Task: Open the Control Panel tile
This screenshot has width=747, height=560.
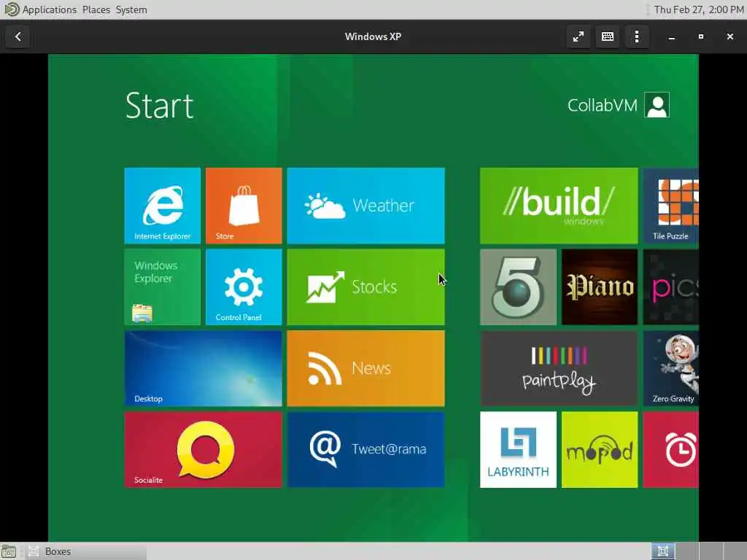Action: point(244,287)
